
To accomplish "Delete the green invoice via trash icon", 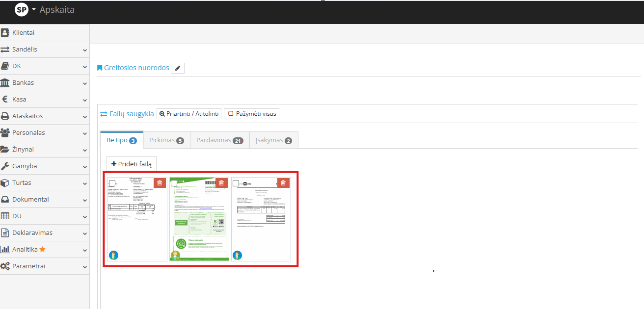I will (x=221, y=182).
